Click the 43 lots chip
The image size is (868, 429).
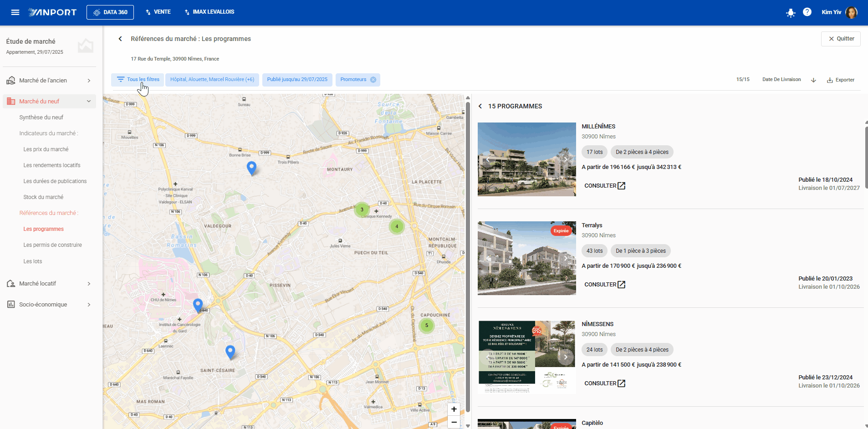point(594,251)
